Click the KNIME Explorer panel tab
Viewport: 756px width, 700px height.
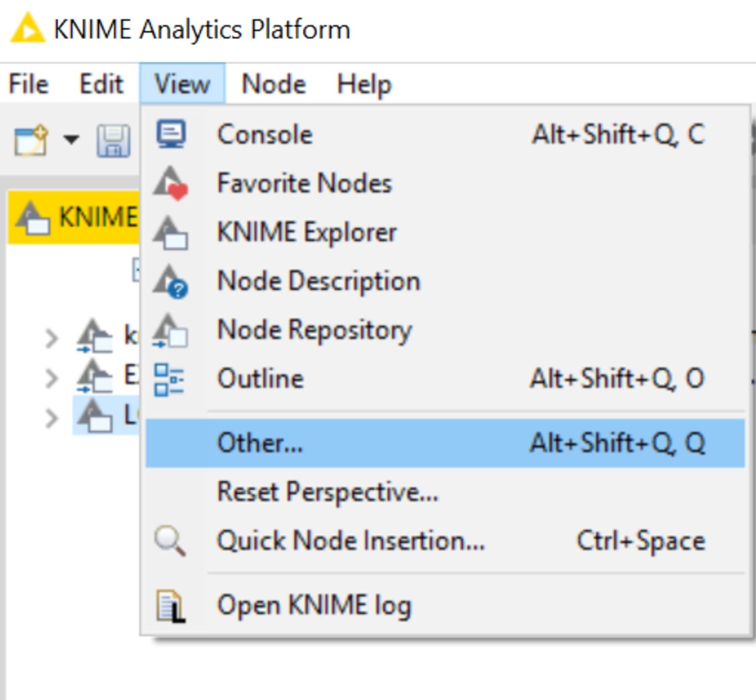click(74, 217)
